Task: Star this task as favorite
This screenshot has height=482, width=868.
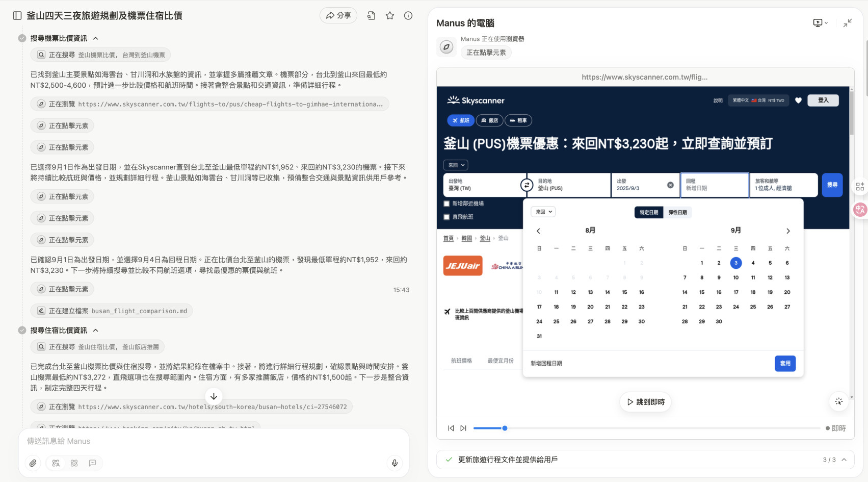Action: click(x=390, y=16)
